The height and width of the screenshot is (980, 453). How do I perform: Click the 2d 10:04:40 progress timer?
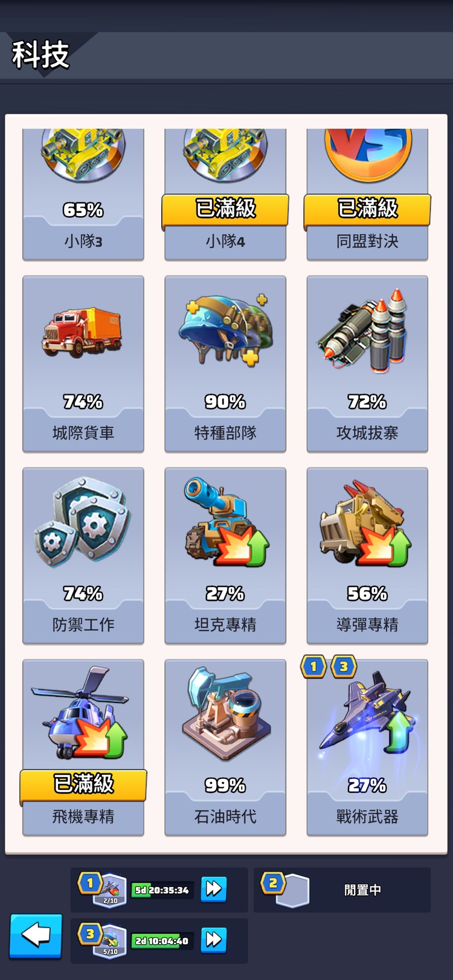162,941
